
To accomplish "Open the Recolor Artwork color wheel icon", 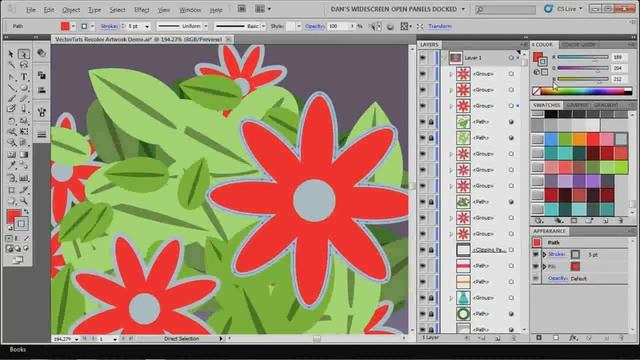I will pos(390,27).
